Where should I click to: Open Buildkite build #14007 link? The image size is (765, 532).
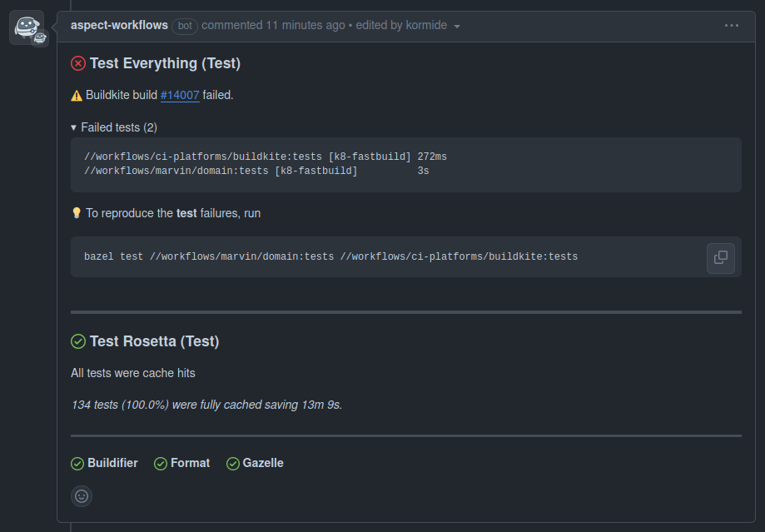(180, 95)
